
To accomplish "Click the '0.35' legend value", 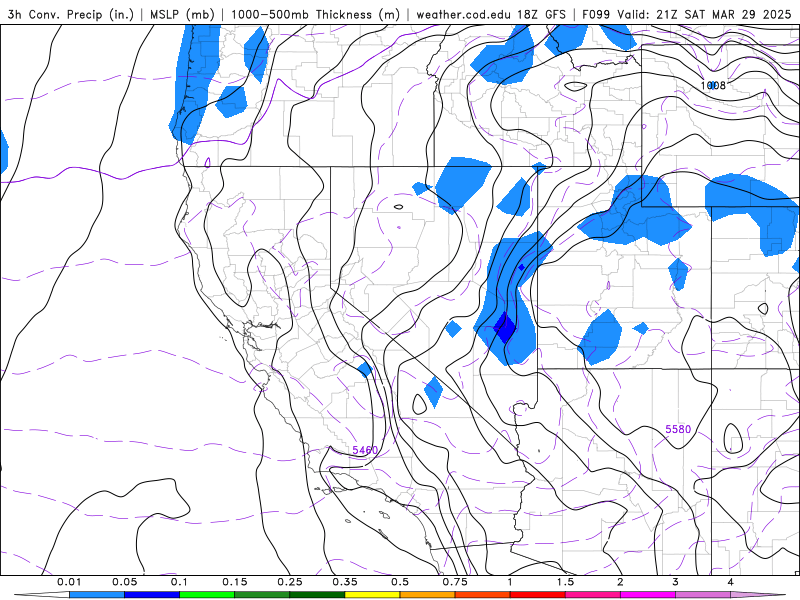I will (x=345, y=582).
